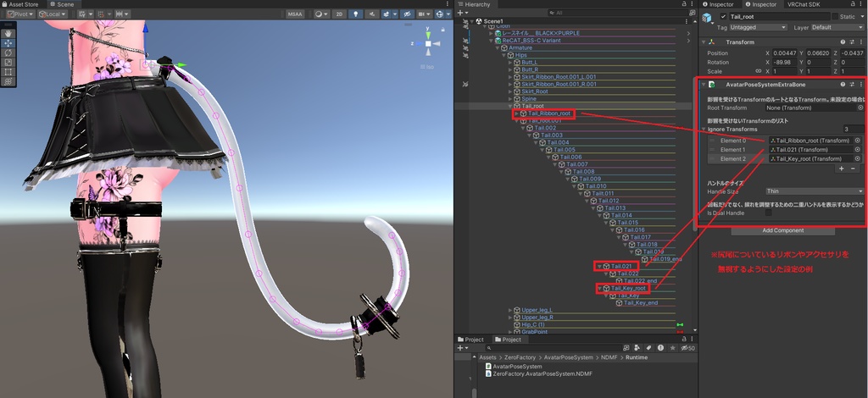Image resolution: width=868 pixels, height=398 pixels.
Task: Open Handle Size Thin dropdown
Action: (x=815, y=191)
